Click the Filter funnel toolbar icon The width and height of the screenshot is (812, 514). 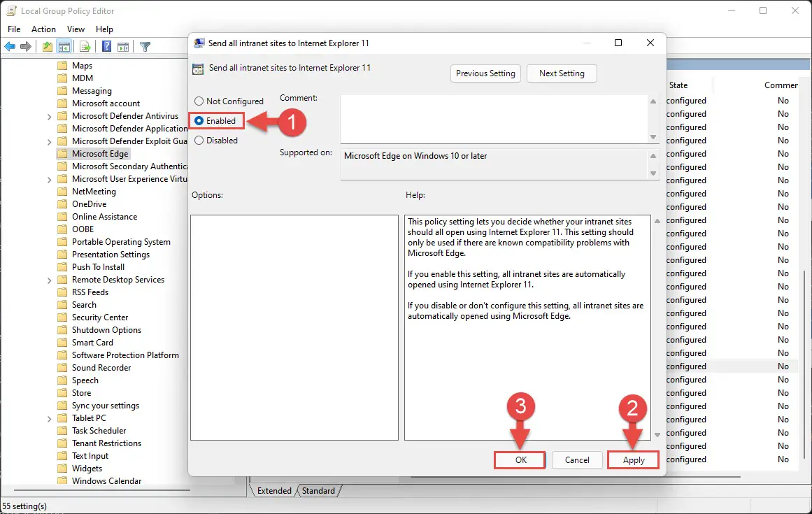145,47
